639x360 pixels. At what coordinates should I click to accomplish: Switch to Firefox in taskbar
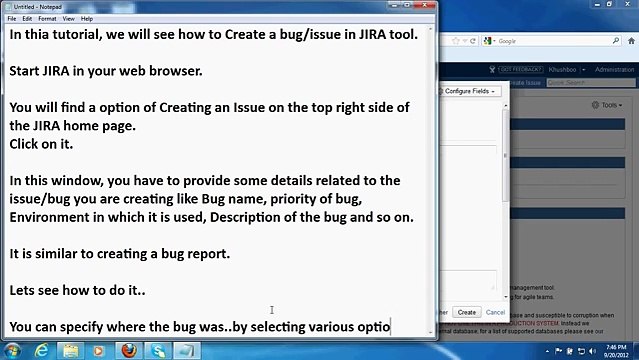[x=129, y=351]
